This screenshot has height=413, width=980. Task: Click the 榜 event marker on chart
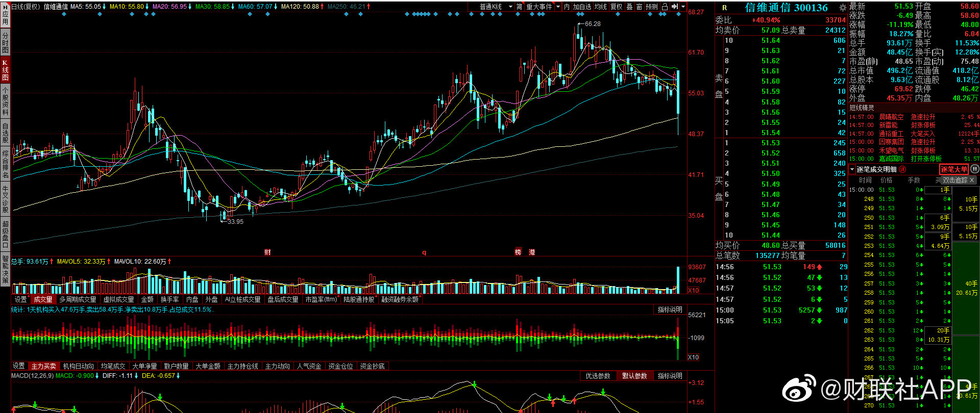point(518,252)
